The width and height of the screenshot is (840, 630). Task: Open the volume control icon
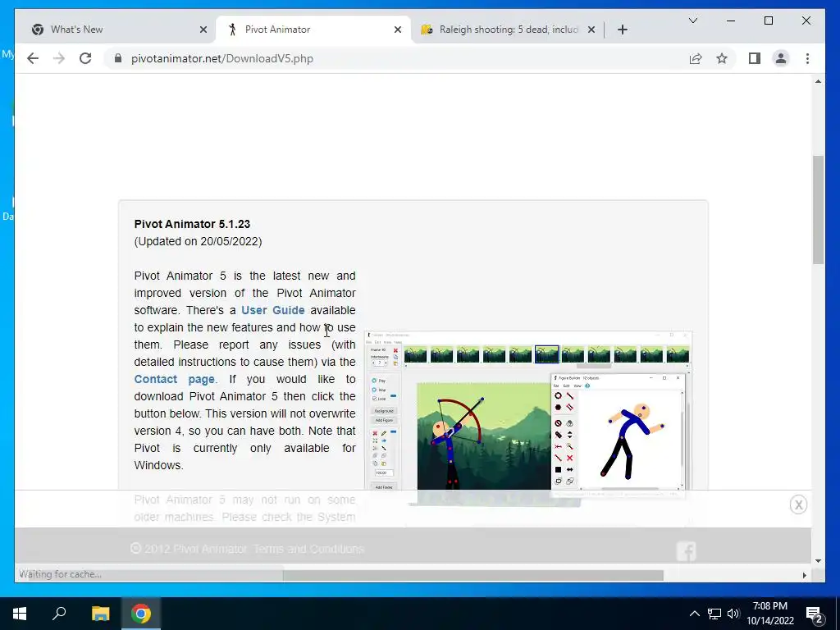pyautogui.click(x=733, y=614)
